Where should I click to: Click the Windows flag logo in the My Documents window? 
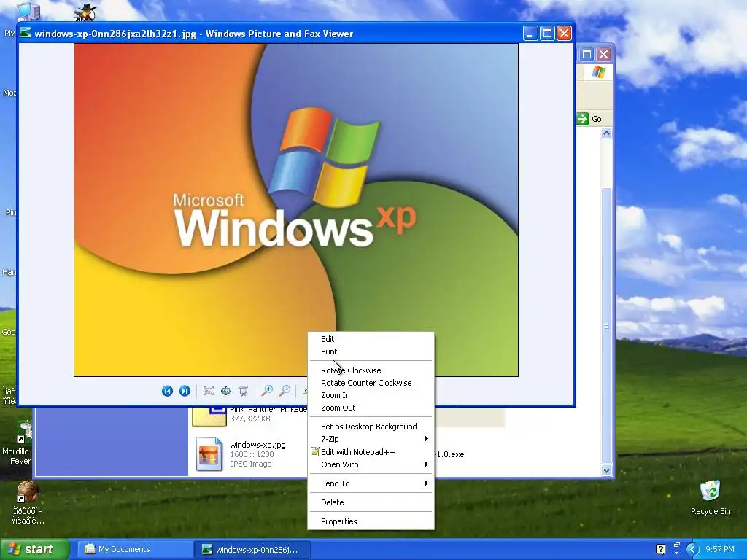(598, 72)
